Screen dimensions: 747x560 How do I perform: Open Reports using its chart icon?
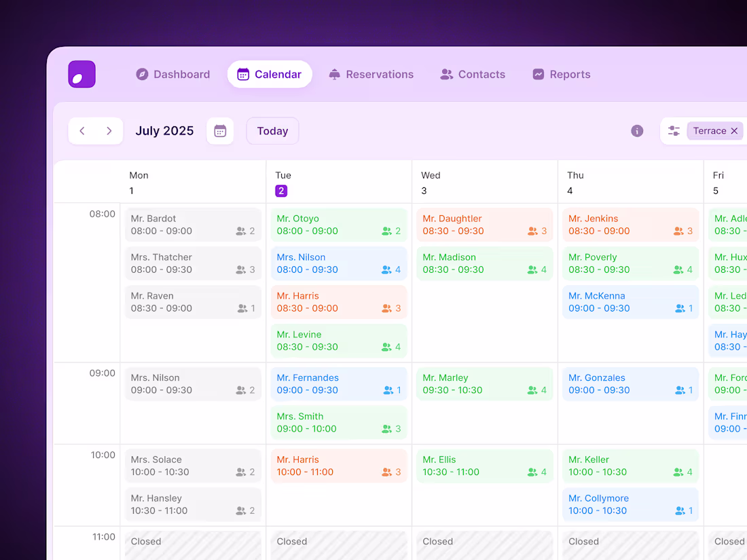pyautogui.click(x=537, y=74)
